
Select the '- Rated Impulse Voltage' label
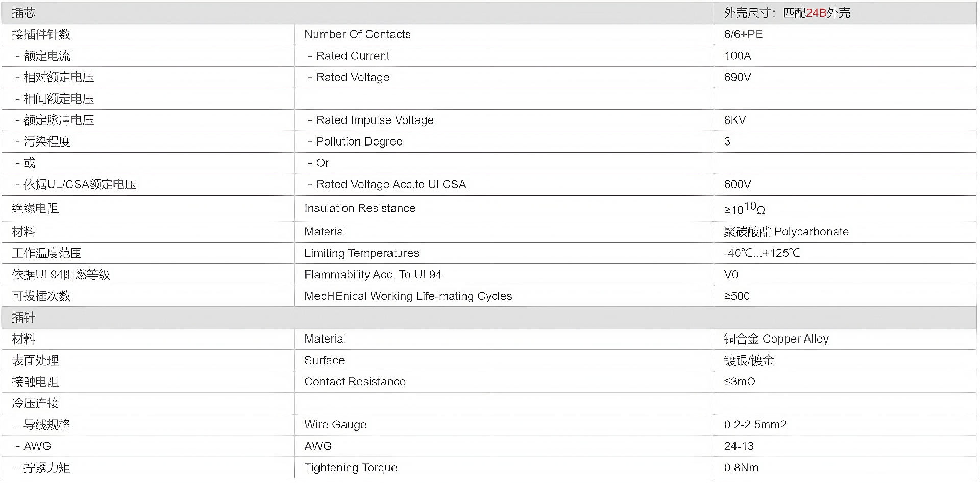371,120
